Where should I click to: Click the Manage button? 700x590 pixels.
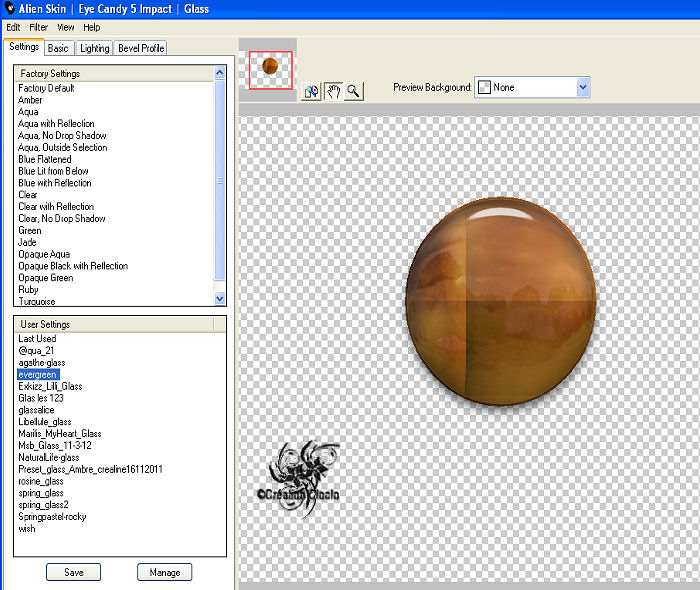(x=164, y=572)
